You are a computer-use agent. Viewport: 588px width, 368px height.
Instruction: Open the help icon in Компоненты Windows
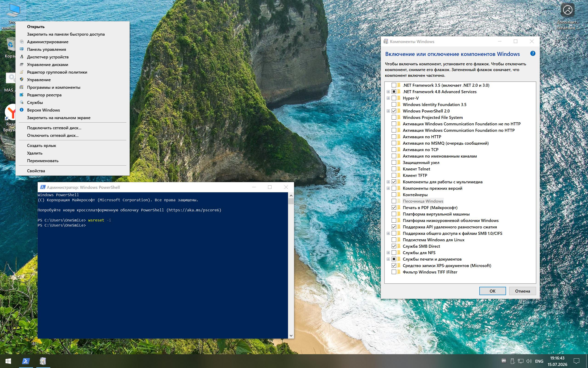[533, 54]
